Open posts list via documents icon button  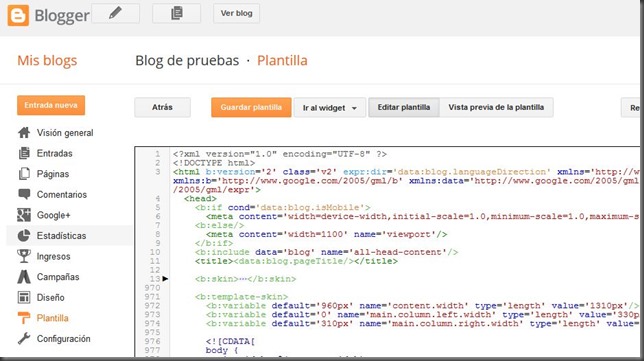coord(177,13)
